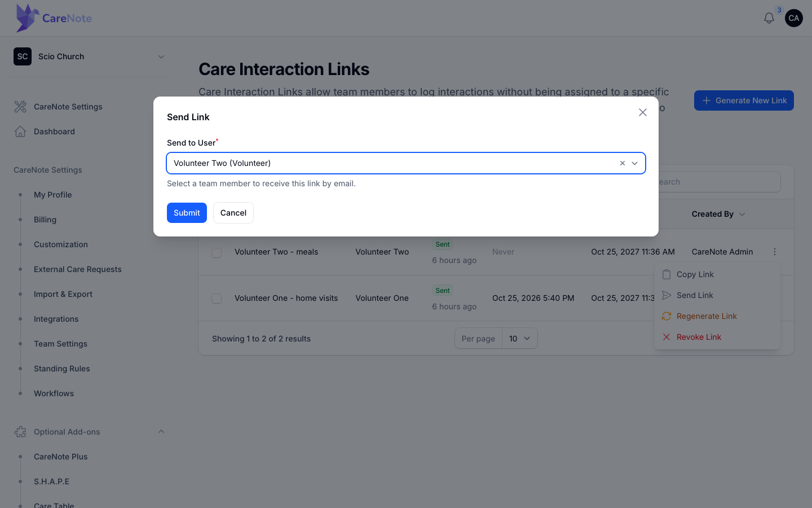Choose Send Link from the context menu
Screen dimensions: 812x508
point(717,295)
